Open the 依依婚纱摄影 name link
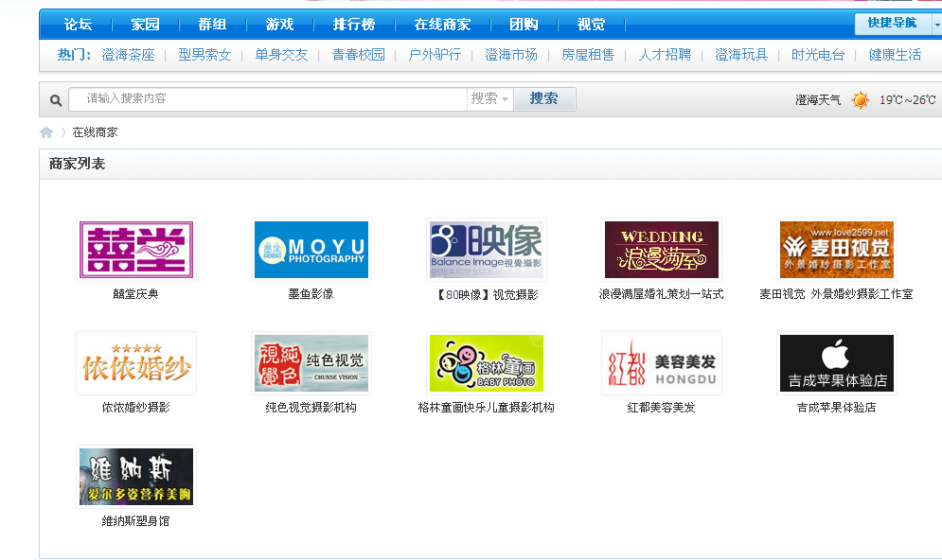This screenshot has width=942, height=560. [x=135, y=408]
